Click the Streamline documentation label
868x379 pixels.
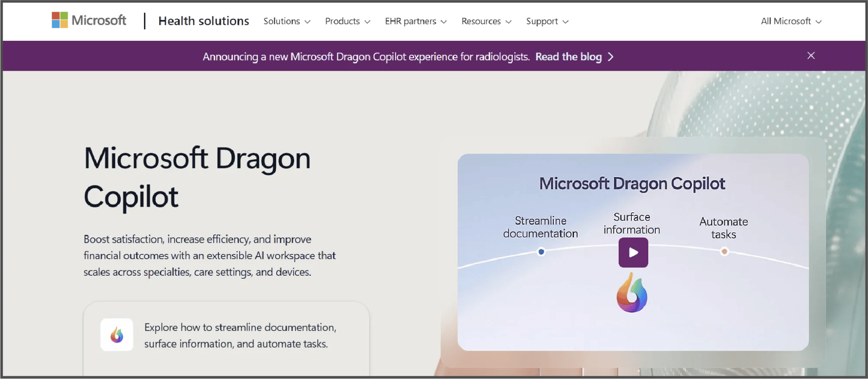coord(541,227)
